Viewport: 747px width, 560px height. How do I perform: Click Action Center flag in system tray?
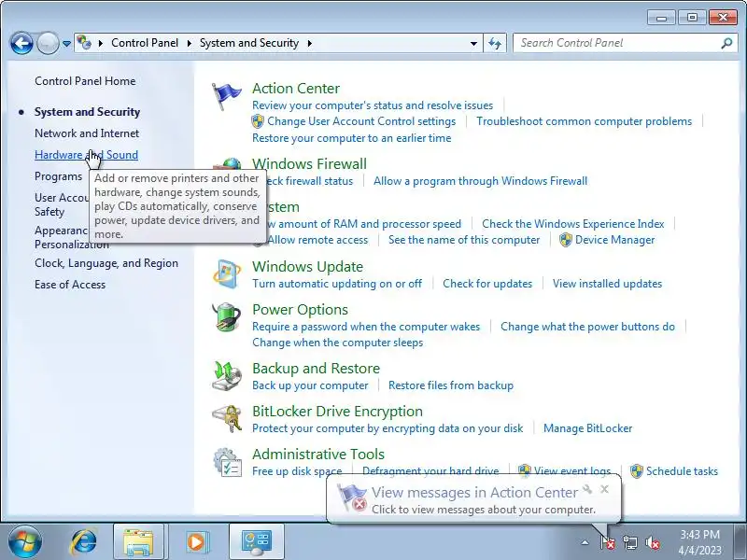point(608,542)
